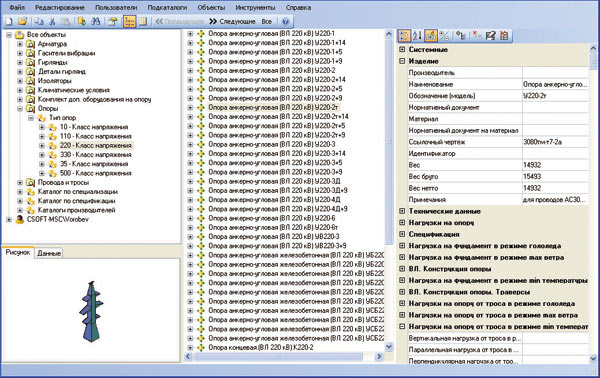Viewport: 600px width, 378px height.
Task: Click the icon of Опора анкерно-угловая У220-1
Action: [x=201, y=34]
